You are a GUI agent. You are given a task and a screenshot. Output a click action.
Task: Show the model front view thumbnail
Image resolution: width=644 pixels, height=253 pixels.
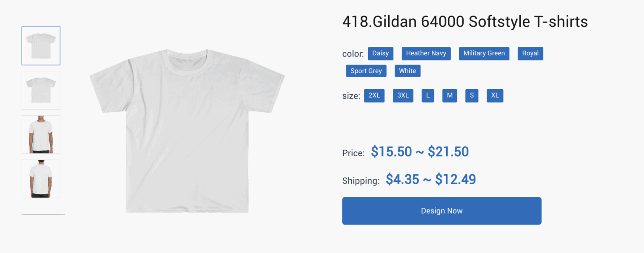41,134
